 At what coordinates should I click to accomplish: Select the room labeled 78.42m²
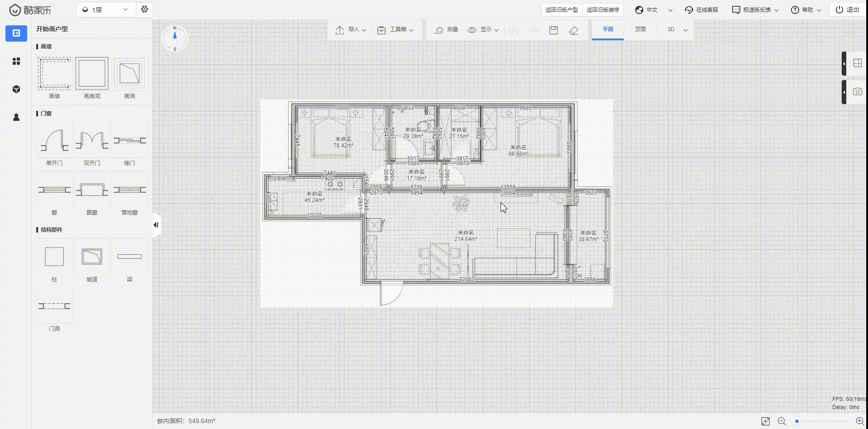pos(343,142)
